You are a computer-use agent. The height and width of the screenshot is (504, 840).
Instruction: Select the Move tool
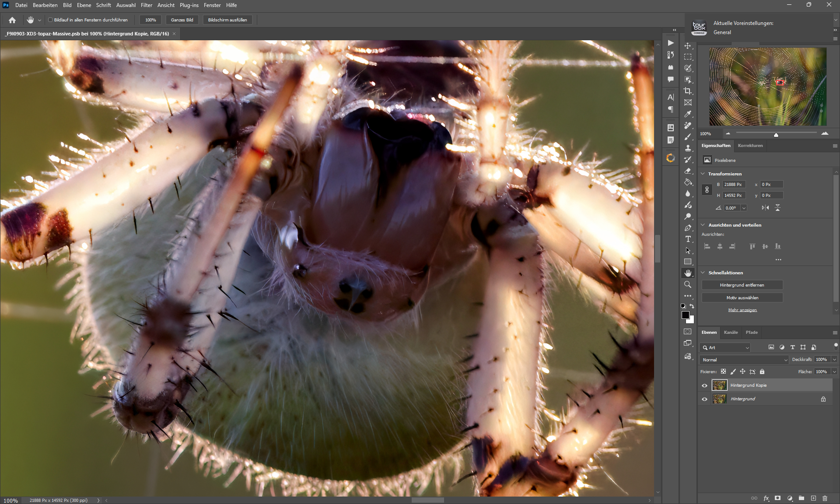click(688, 45)
